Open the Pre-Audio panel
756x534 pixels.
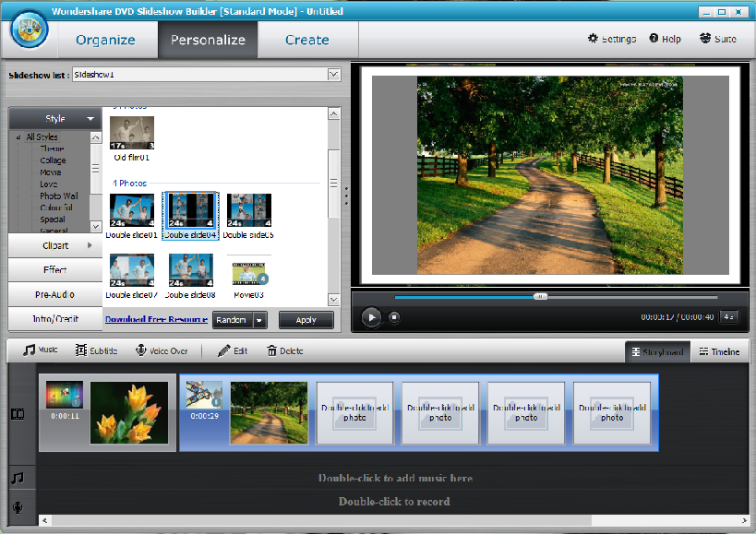click(55, 294)
